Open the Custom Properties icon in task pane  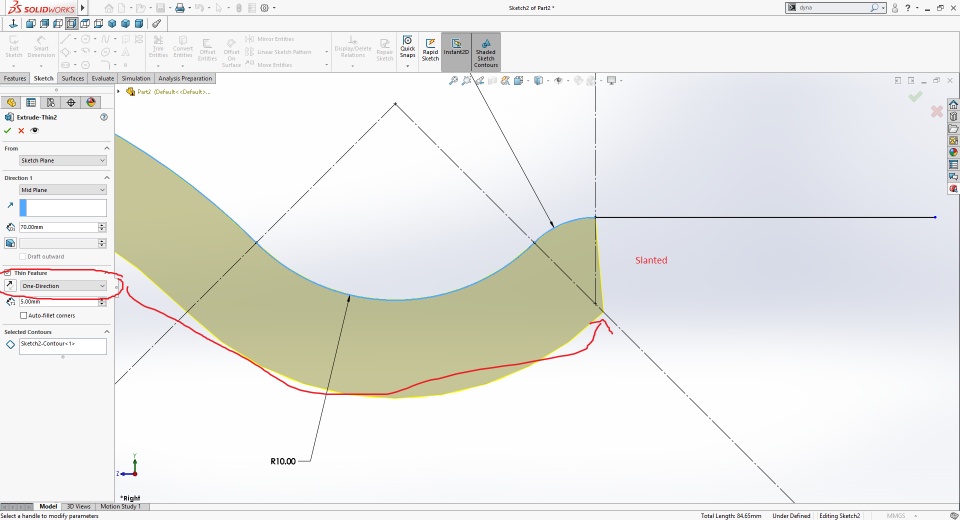953,165
